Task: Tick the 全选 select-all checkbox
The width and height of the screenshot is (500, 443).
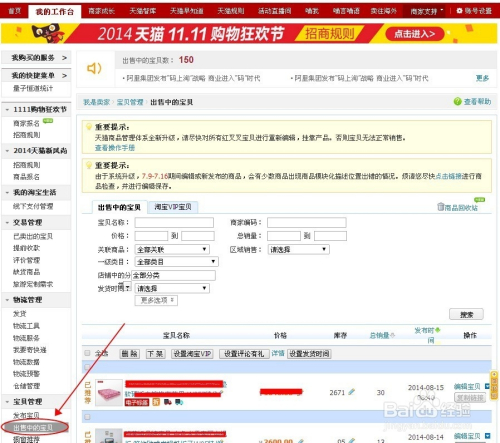Action: point(87,353)
